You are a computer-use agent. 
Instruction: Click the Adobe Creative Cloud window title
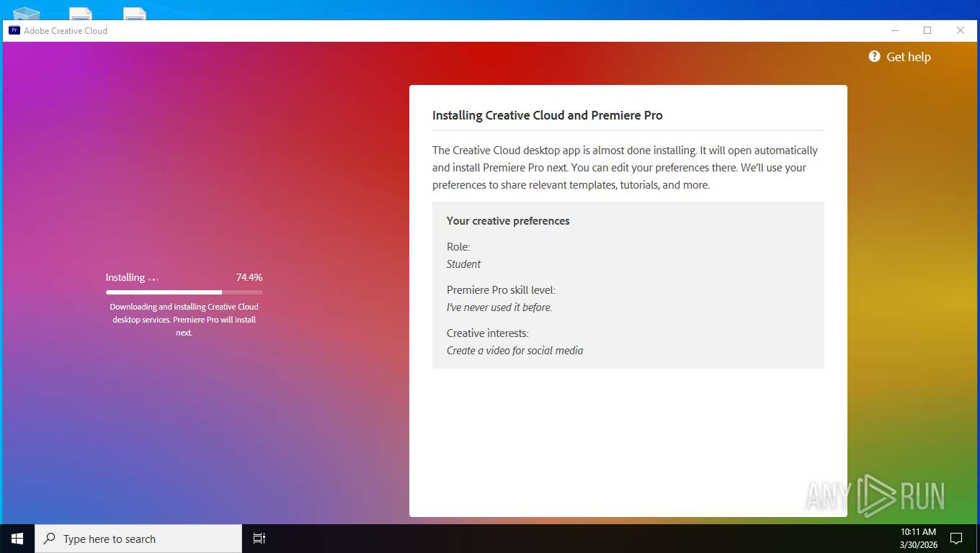(x=66, y=31)
